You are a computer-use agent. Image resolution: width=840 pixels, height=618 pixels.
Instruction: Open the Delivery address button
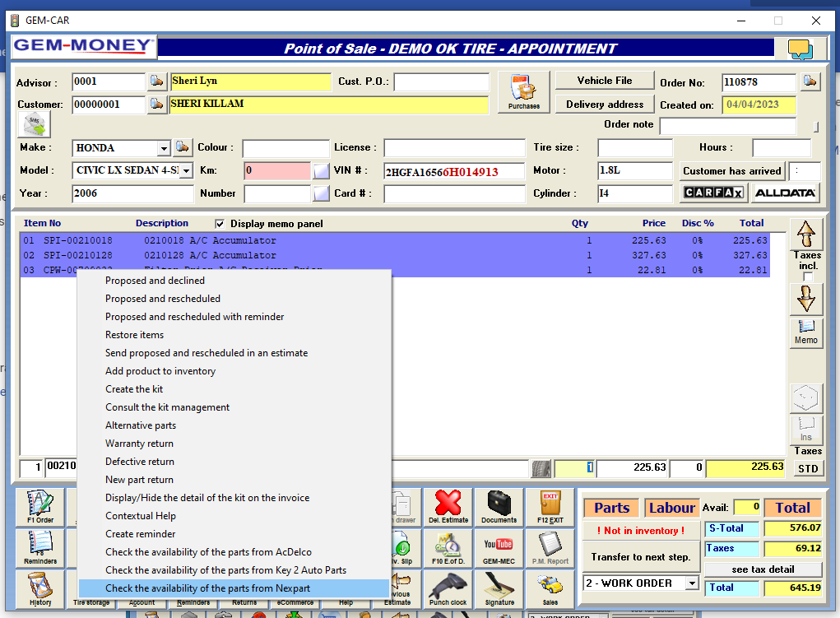click(604, 104)
